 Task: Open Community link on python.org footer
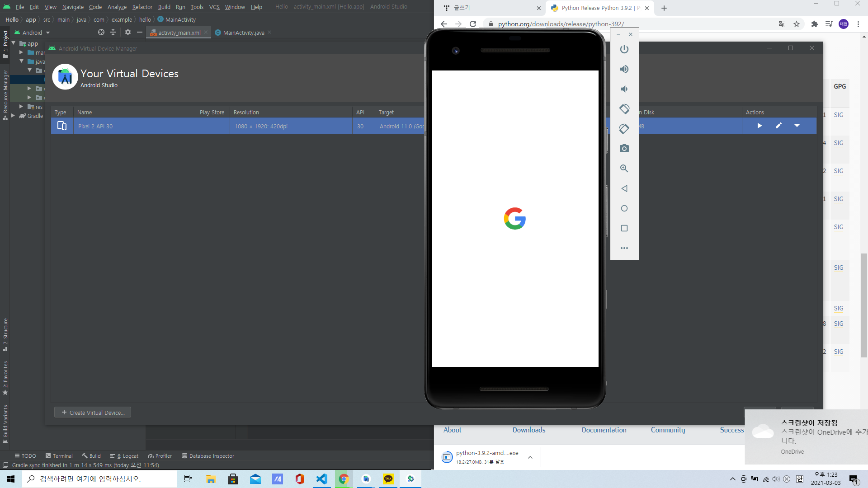tap(668, 430)
